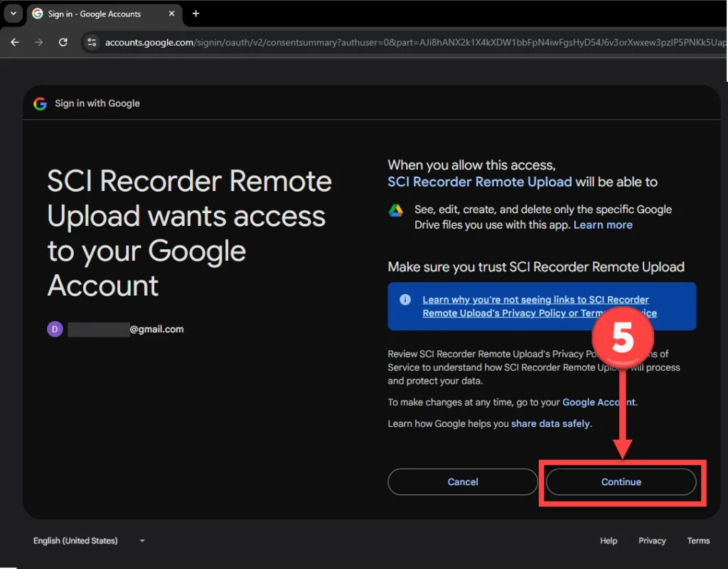The height and width of the screenshot is (569, 728).
Task: Click 'Make sure you trust SCI Recorder' heading
Action: point(536,267)
